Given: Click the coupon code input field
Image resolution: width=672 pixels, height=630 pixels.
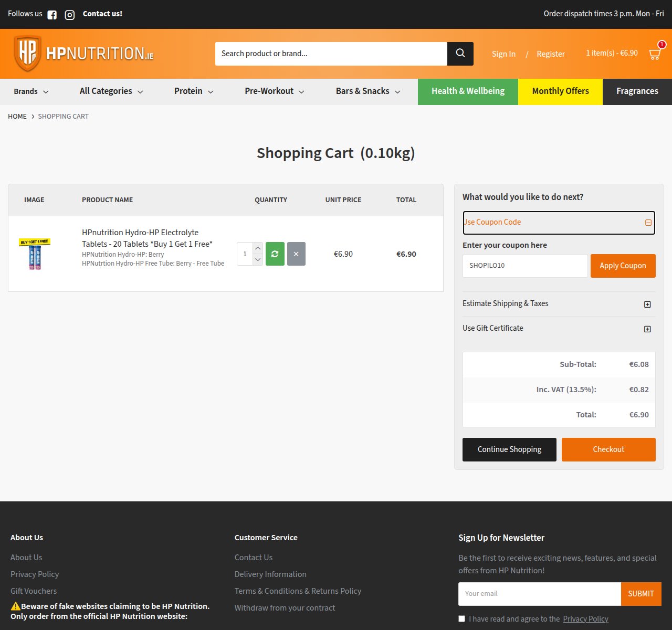Looking at the screenshot, I should [x=525, y=266].
